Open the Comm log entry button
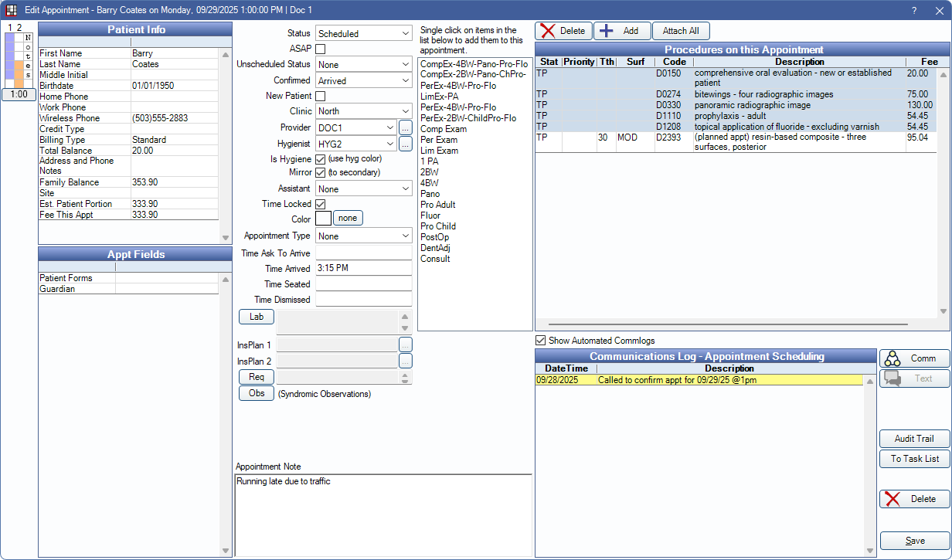Viewport: 952px width, 560px height. (x=914, y=358)
